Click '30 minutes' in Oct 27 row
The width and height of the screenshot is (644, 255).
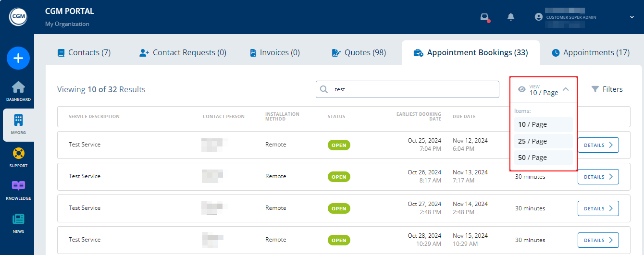pos(530,208)
